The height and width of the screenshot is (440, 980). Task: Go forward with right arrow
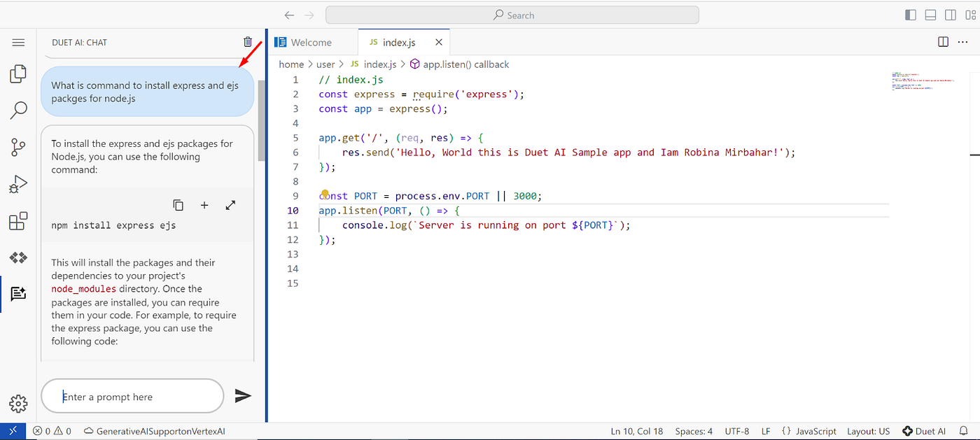[310, 15]
